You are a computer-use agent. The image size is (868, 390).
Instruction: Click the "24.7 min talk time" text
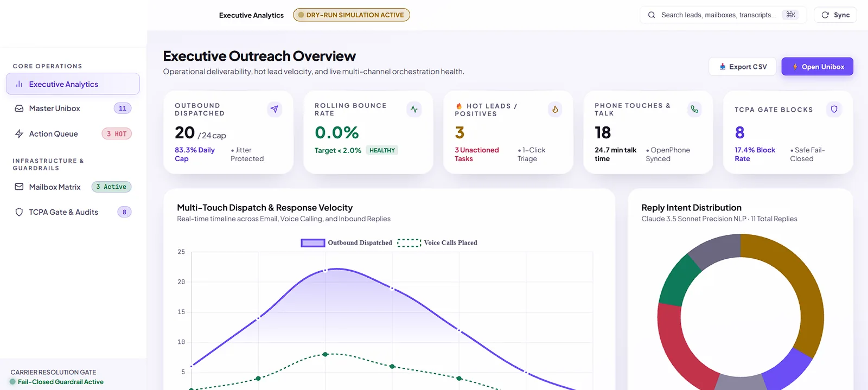pos(616,155)
